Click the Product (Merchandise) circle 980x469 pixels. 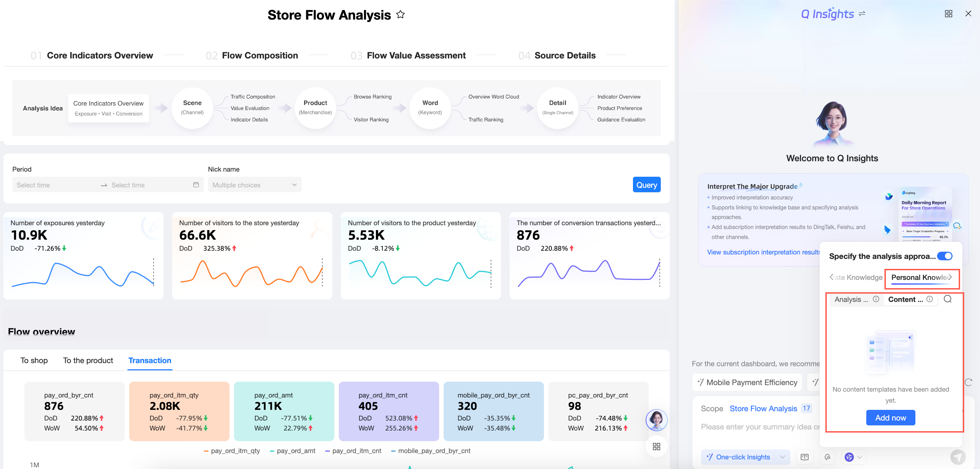point(315,108)
